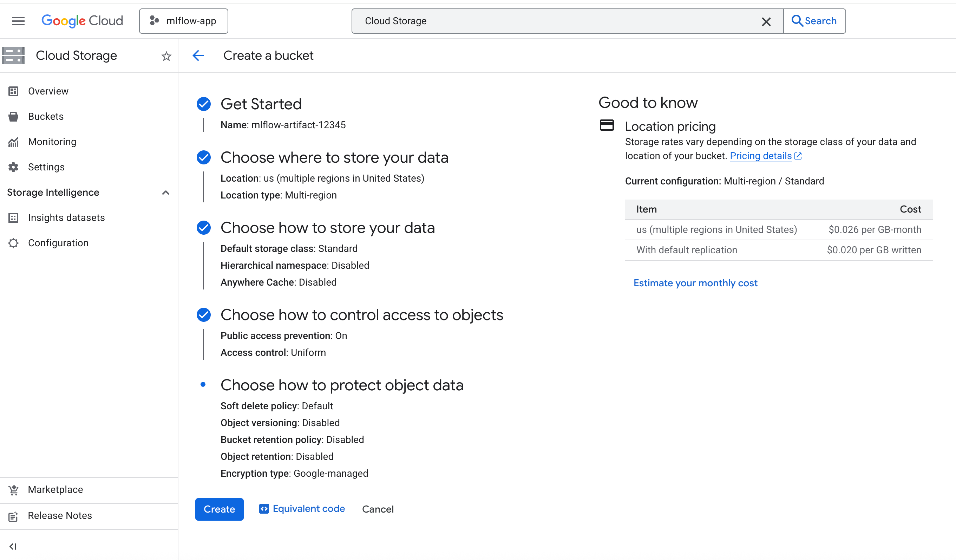Click the back arrow beside Create a bucket
Screen dimensions: 956x560
click(198, 56)
